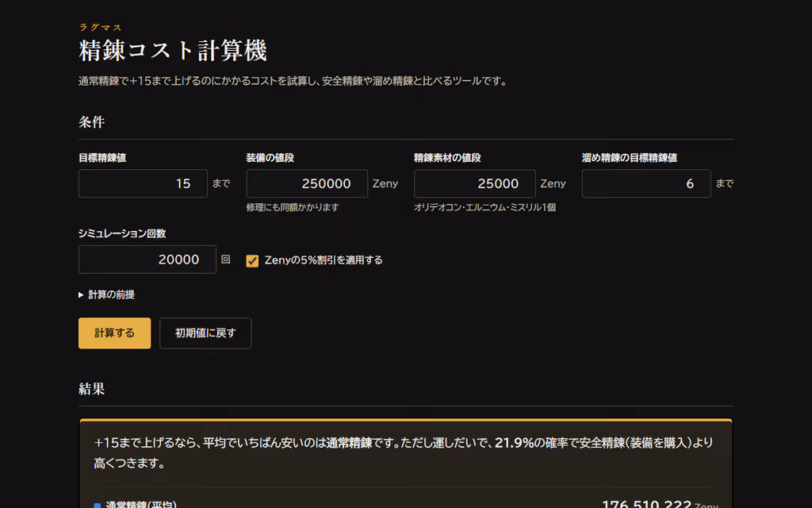Select the 精錬素材の値段 input showing 25000
Image resolution: width=812 pixels, height=508 pixels.
pyautogui.click(x=475, y=183)
